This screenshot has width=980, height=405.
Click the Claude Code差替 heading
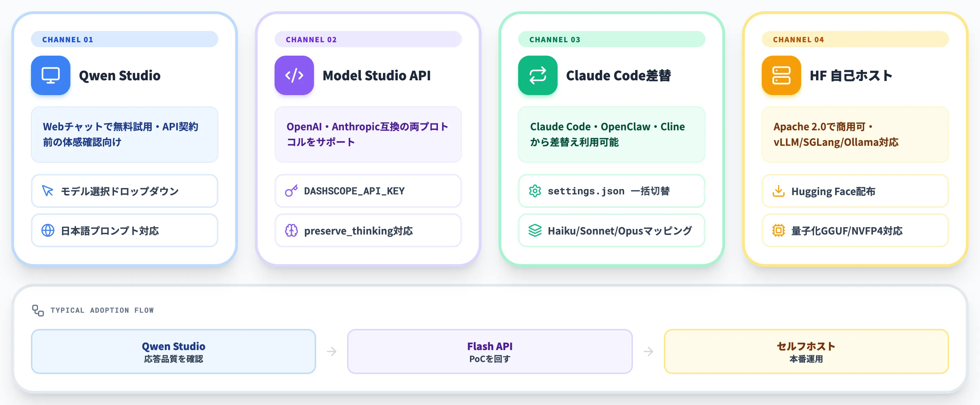pos(618,75)
